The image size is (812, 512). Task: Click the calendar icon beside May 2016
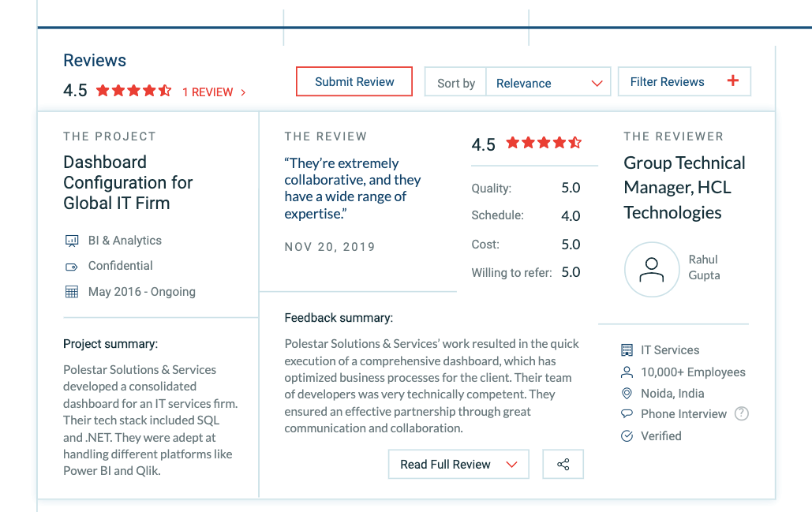pos(72,292)
